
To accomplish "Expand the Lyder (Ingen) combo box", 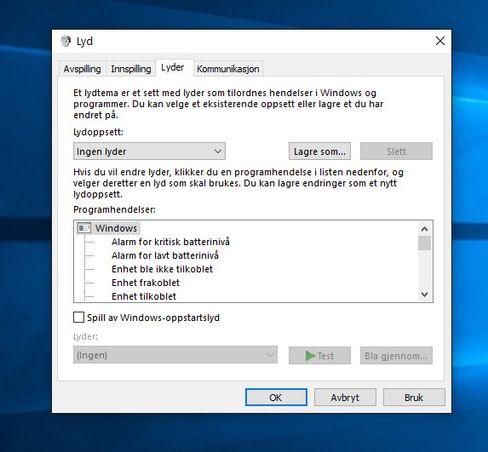I will pyautogui.click(x=175, y=355).
